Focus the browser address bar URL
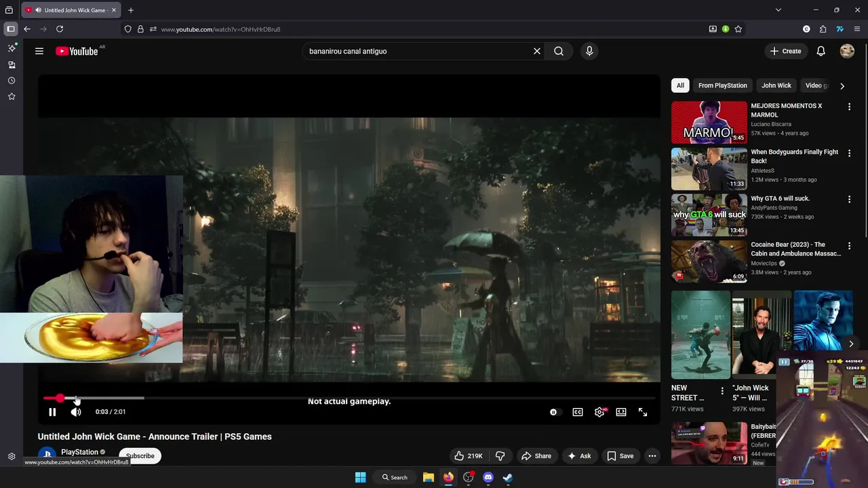The height and width of the screenshot is (488, 868). click(x=220, y=29)
